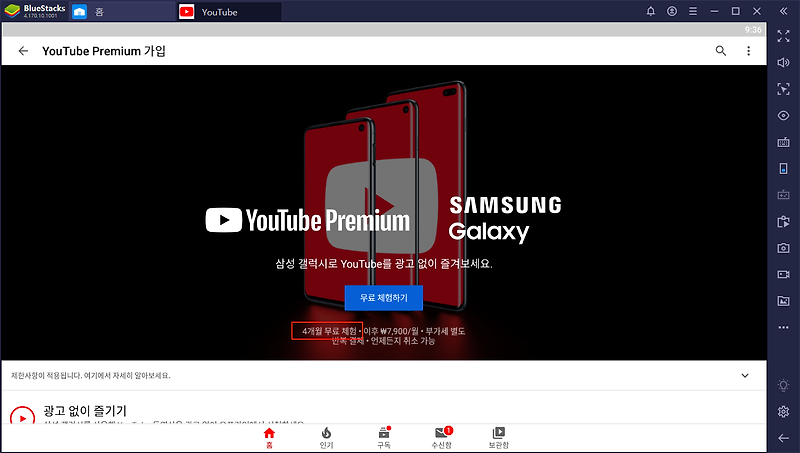Click the multi-instance sync sidebar icon

coord(783,221)
